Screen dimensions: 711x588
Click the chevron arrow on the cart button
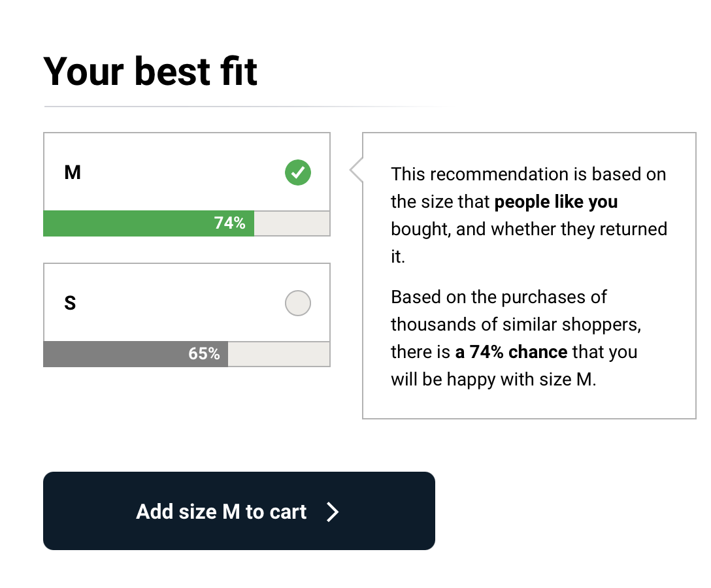tap(333, 512)
